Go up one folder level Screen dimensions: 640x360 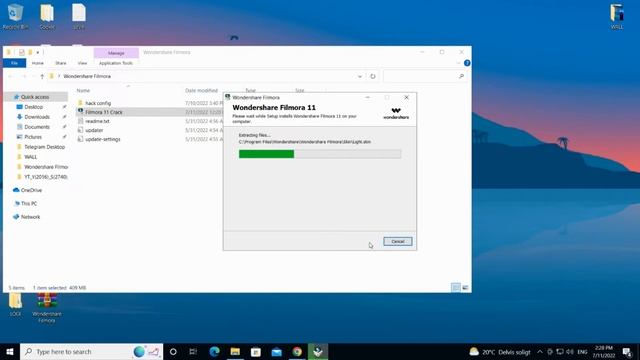[x=42, y=76]
